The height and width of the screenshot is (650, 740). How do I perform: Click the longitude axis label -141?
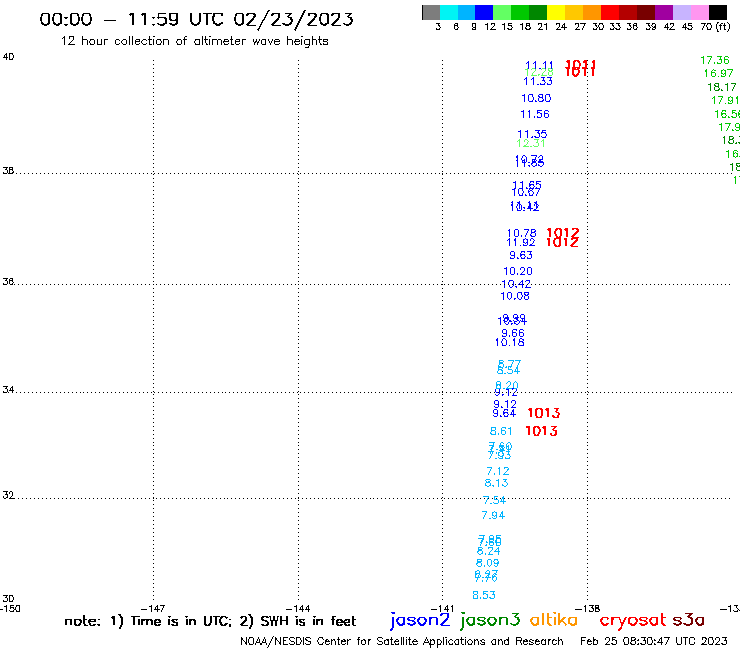coord(442,608)
